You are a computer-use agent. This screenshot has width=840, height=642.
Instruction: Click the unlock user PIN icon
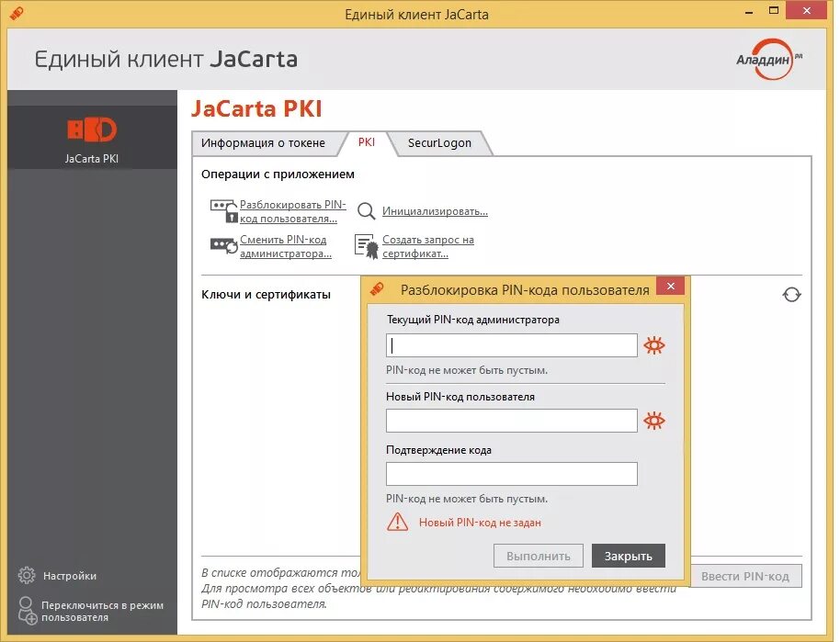click(x=223, y=211)
